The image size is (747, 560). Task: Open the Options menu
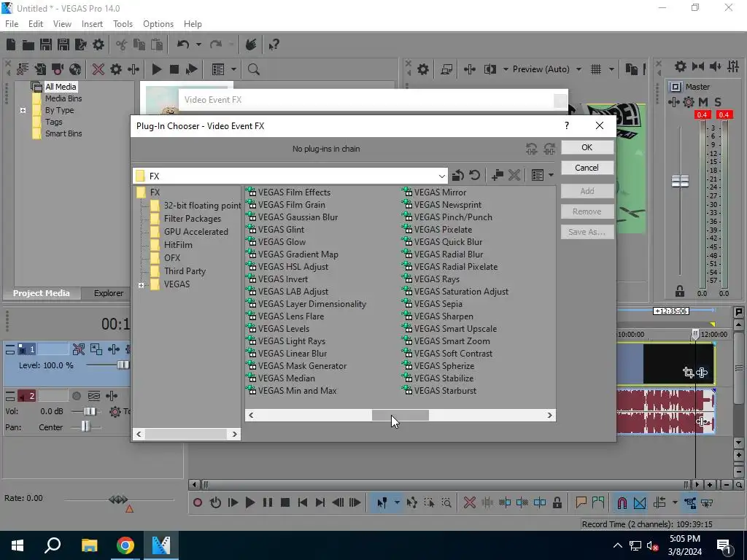pos(158,24)
